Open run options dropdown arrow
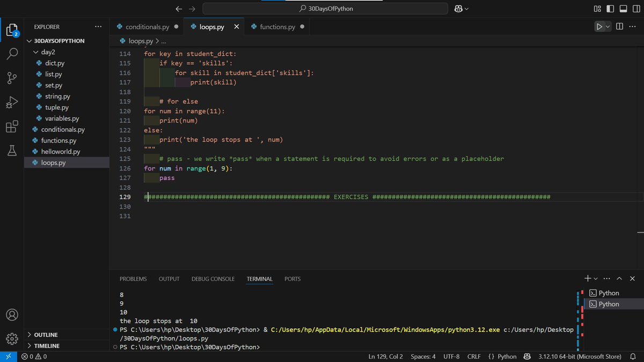This screenshot has width=644, height=362. point(608,26)
